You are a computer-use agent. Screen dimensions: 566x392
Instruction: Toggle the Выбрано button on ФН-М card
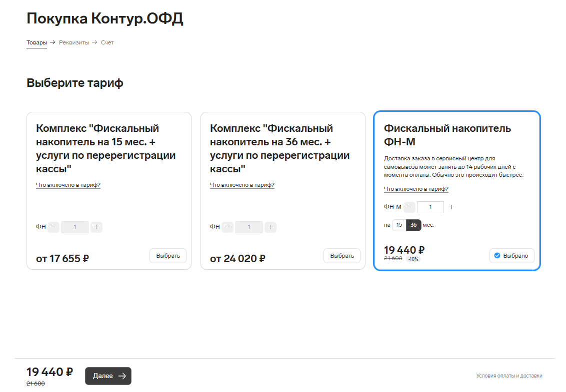point(511,256)
